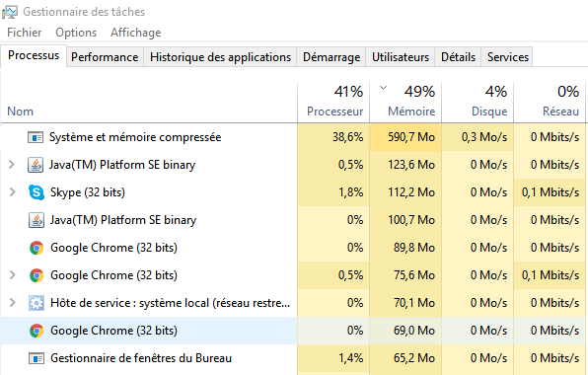
Task: Expand the Java(TM) Platform SE binary group
Action: point(12,165)
